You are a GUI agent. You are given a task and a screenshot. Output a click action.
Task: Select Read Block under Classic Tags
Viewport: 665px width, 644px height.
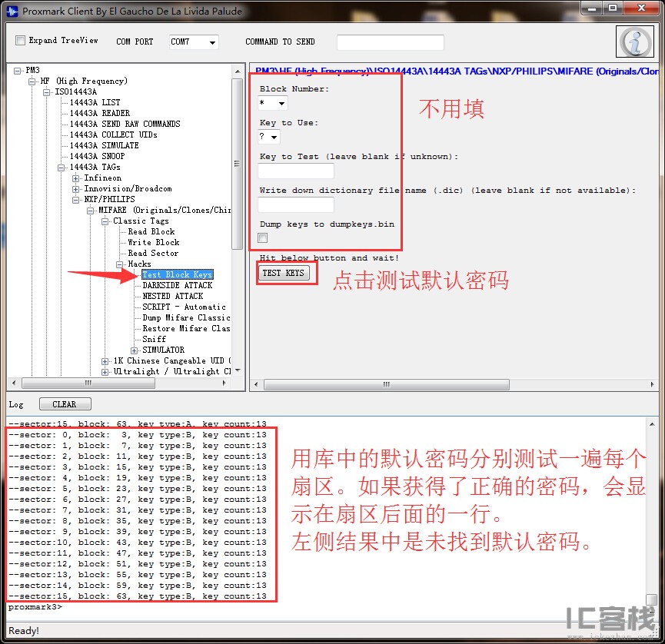click(151, 232)
